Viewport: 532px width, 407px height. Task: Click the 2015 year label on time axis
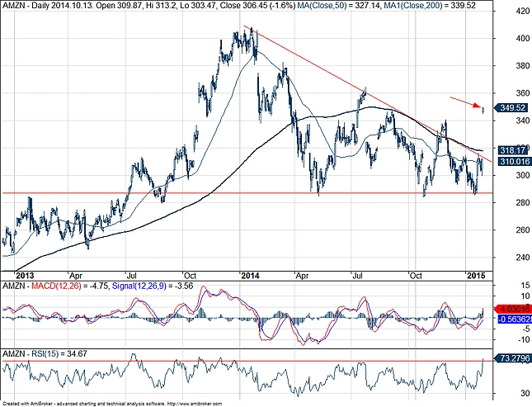click(476, 275)
